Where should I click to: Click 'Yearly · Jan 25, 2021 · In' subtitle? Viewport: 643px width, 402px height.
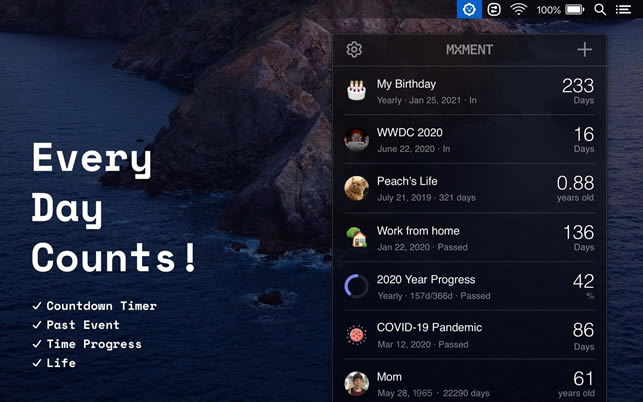427,100
